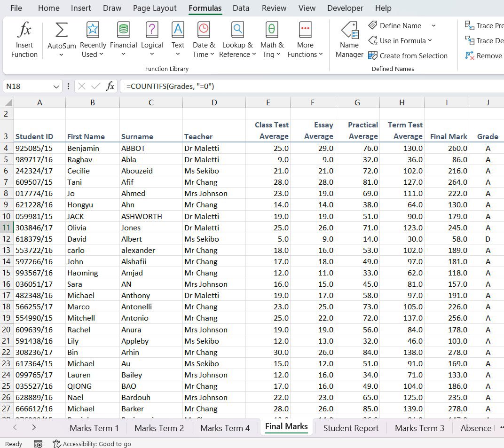Open the Name Manager
The height and width of the screenshot is (448, 504).
pyautogui.click(x=349, y=40)
